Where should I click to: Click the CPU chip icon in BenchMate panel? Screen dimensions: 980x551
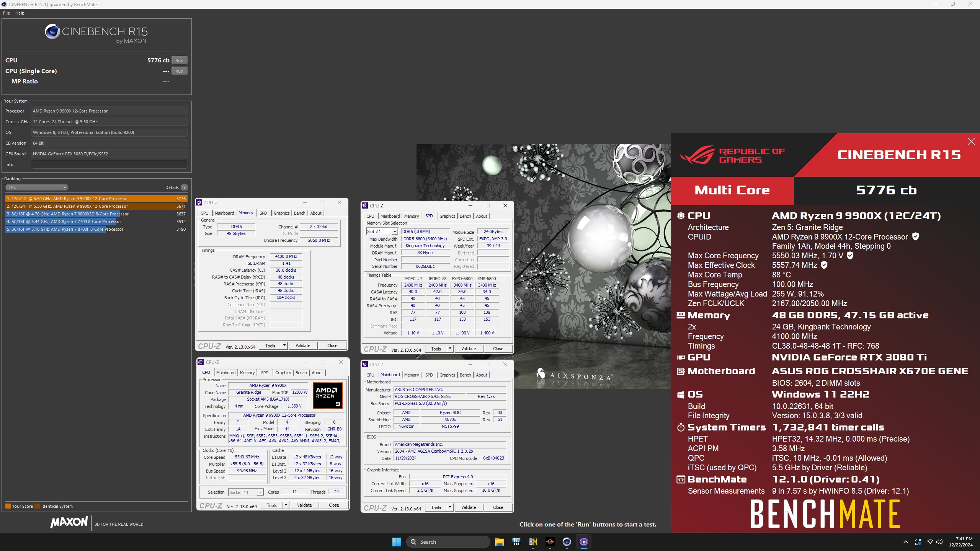click(x=681, y=216)
